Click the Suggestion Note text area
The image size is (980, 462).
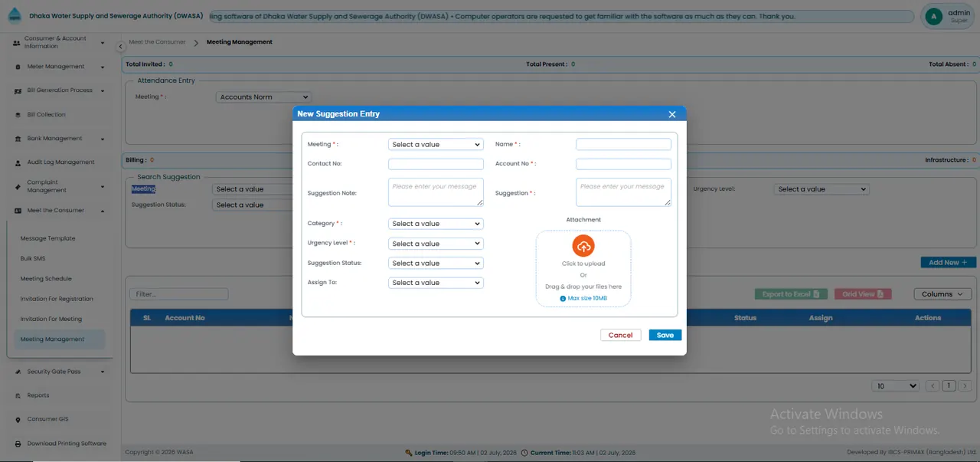(x=436, y=192)
